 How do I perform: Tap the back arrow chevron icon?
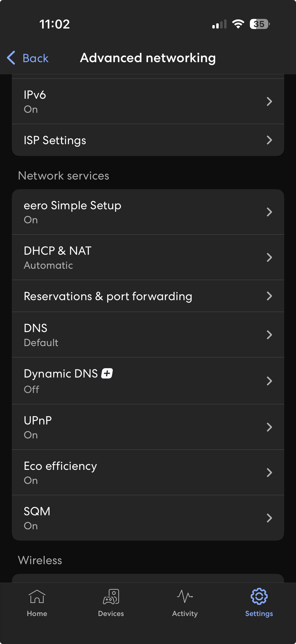point(11,58)
